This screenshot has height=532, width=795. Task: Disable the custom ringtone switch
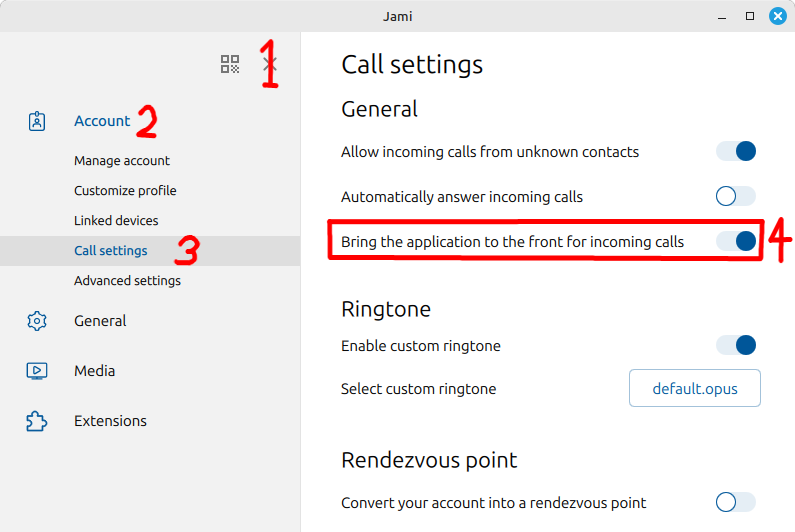[736, 345]
